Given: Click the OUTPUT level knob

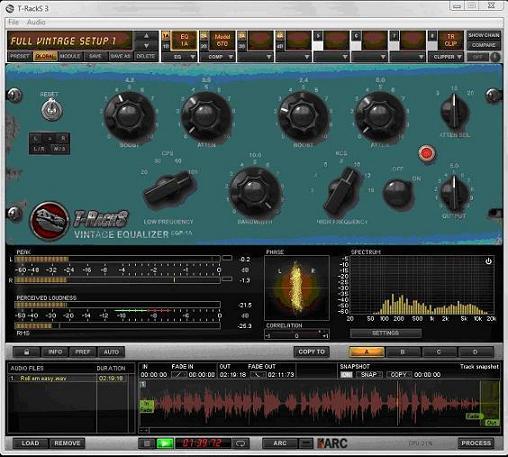Looking at the screenshot, I should point(454,193).
